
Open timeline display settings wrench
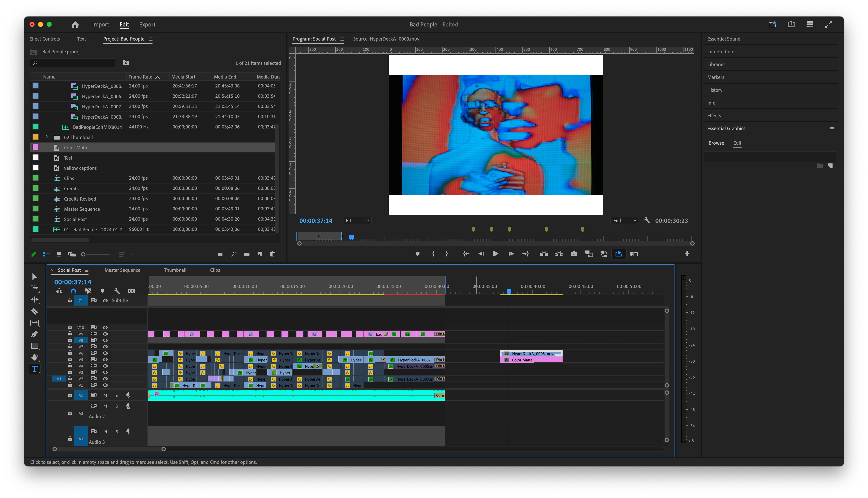tap(117, 291)
